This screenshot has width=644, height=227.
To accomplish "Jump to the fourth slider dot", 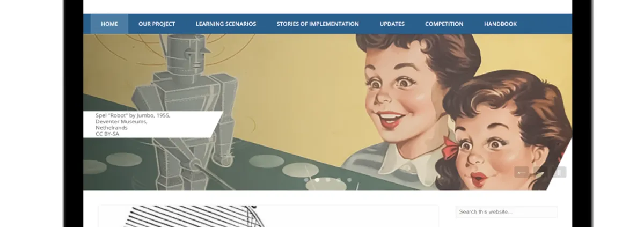I will [x=339, y=180].
